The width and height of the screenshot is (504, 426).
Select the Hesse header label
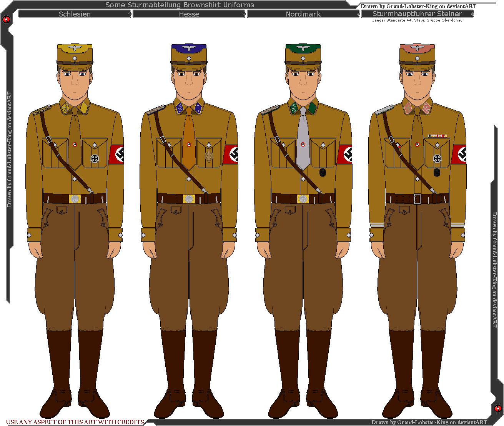pos(189,14)
